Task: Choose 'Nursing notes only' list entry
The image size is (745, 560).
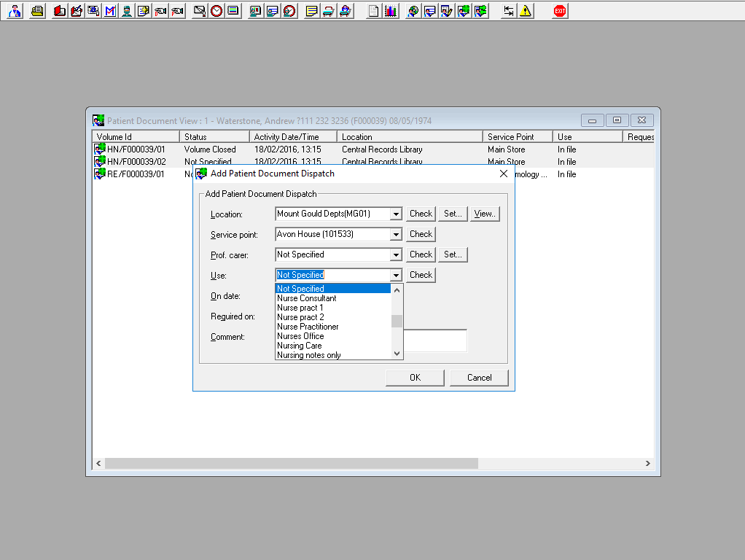Action: click(333, 355)
